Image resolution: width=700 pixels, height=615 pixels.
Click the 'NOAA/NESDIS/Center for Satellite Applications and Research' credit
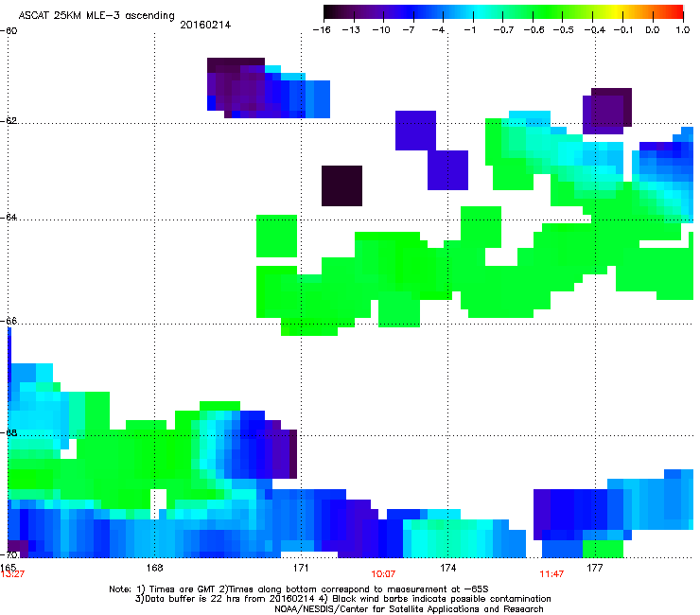(x=409, y=609)
